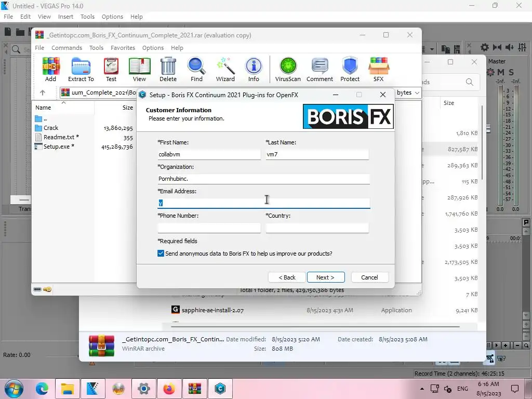
Task: Click the Organization field
Action: click(x=263, y=179)
